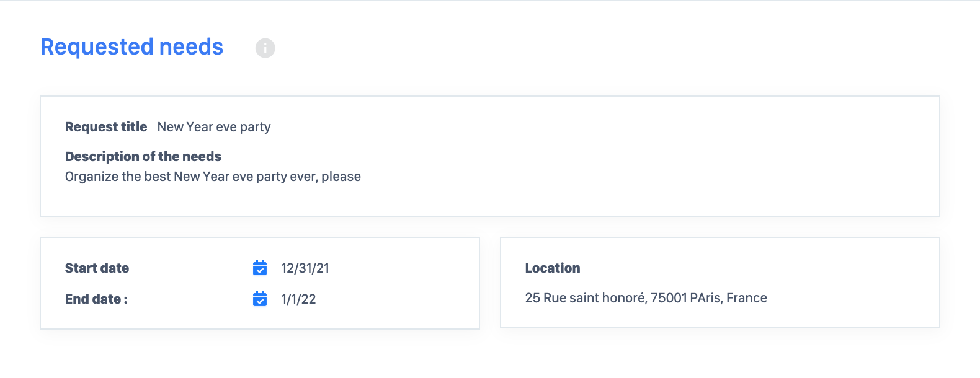Click the End date label
This screenshot has height=378, width=980.
(x=96, y=299)
